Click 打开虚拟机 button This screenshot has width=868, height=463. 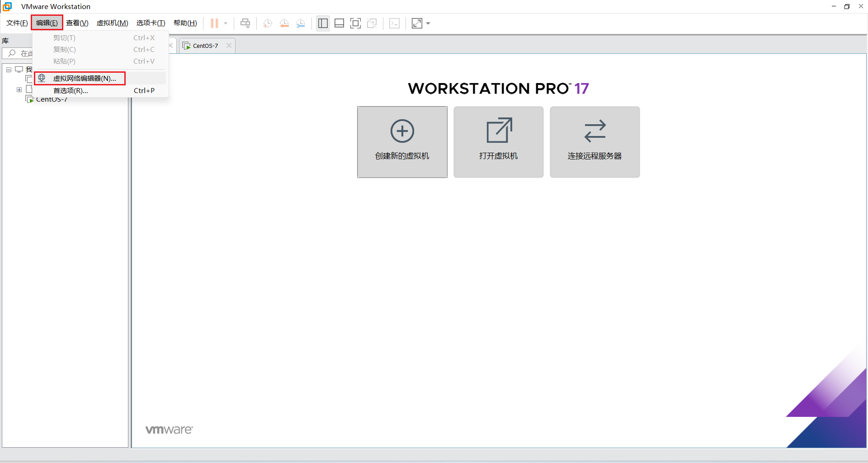point(499,142)
